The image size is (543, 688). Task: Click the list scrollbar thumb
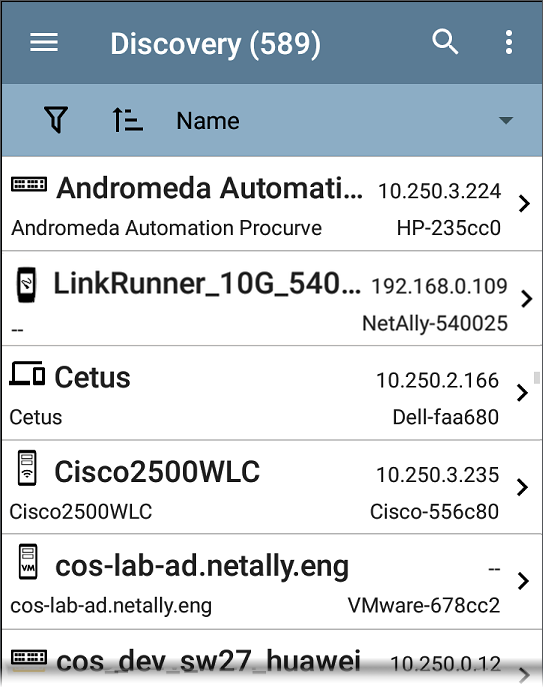(x=536, y=377)
